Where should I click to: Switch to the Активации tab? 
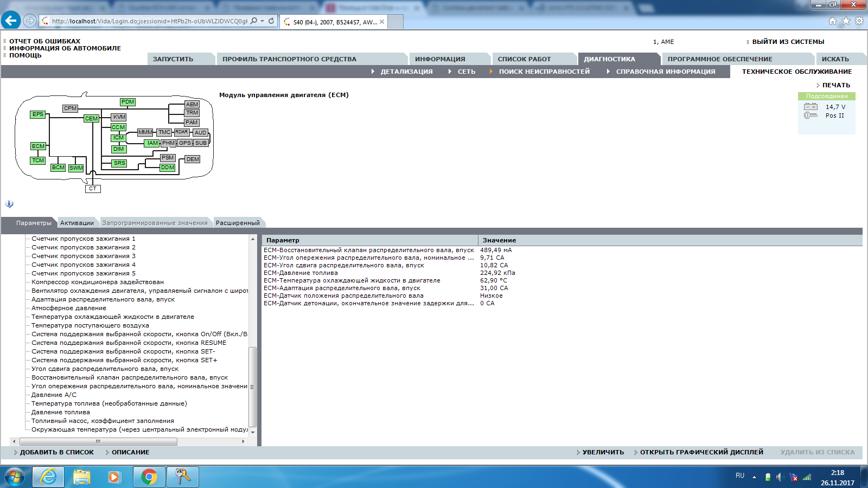pyautogui.click(x=76, y=223)
